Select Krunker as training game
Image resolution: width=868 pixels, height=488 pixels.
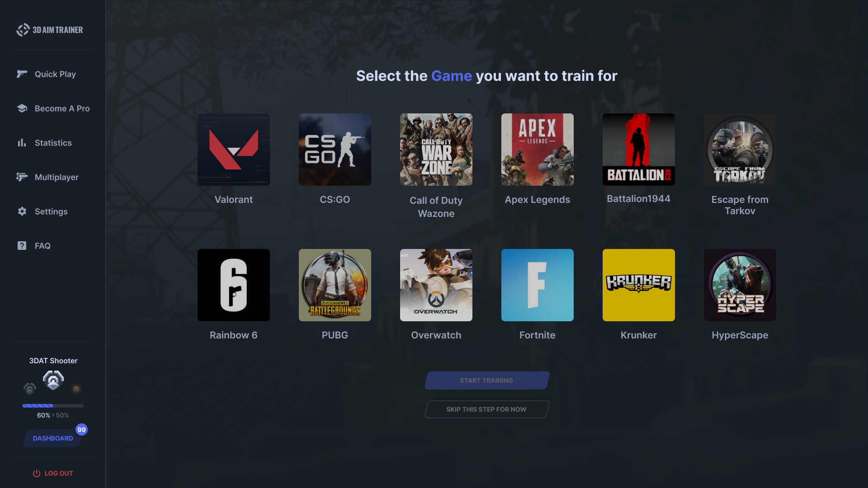pos(638,285)
